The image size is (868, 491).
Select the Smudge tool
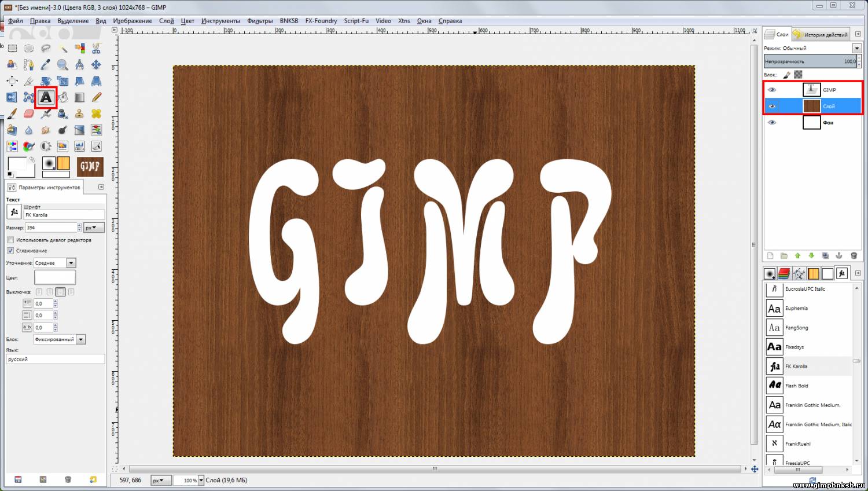(46, 130)
